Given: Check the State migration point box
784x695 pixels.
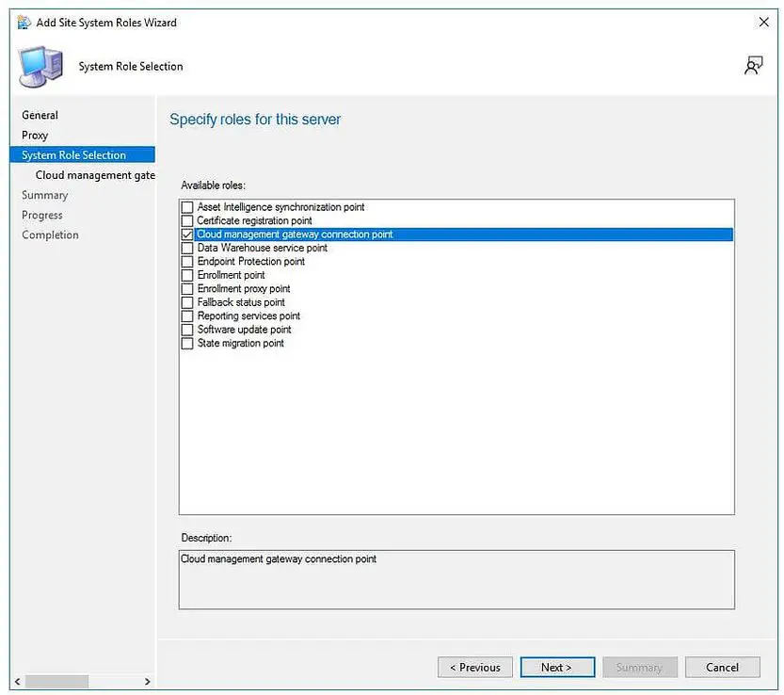Looking at the screenshot, I should tap(186, 343).
